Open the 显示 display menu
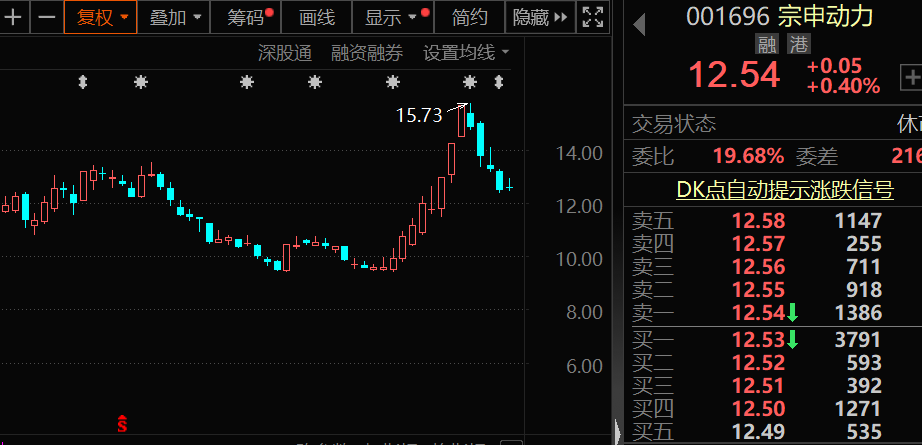 coord(393,17)
